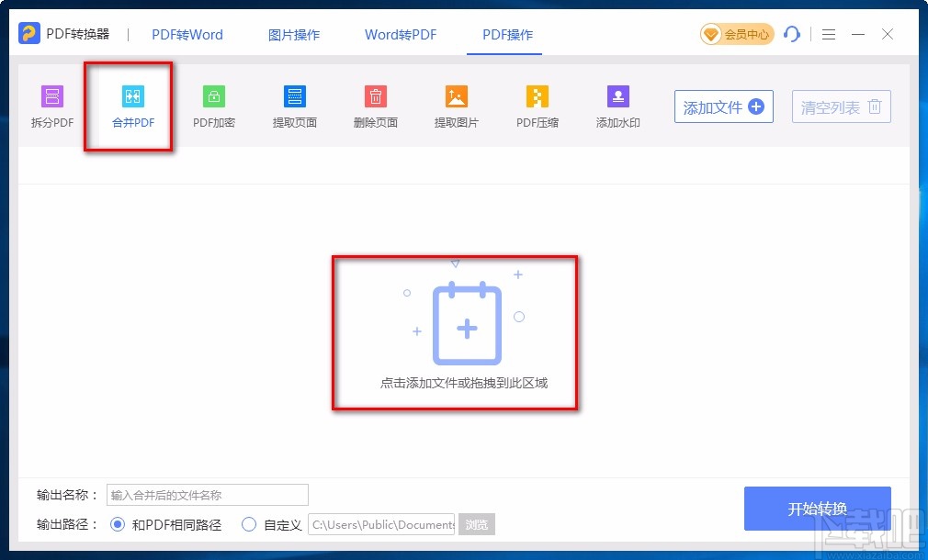
Task: Select the 和PDF相同路径 radio option
Action: click(x=119, y=524)
